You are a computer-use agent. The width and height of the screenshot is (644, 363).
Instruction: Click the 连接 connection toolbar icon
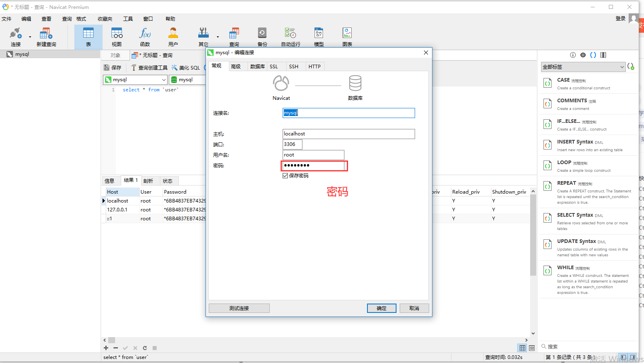click(15, 37)
